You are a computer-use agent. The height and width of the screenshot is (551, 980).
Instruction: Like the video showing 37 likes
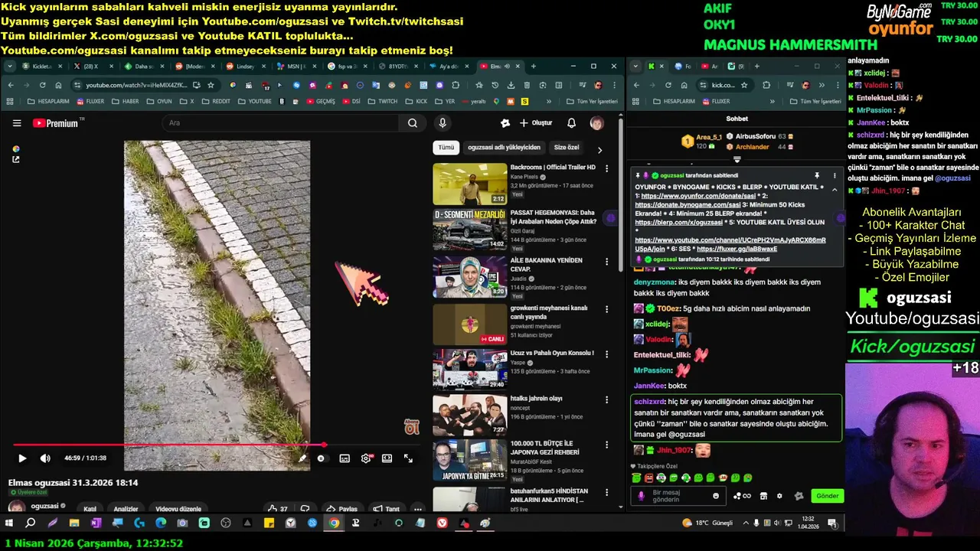point(277,509)
